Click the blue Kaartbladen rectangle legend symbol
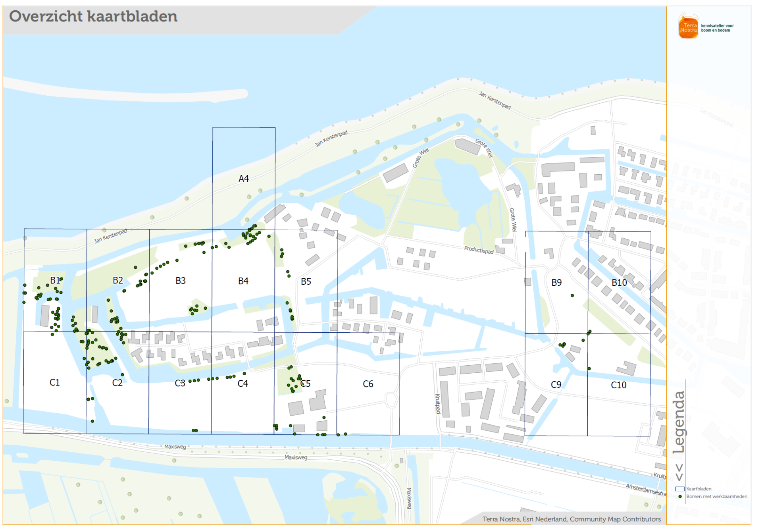The height and width of the screenshot is (532, 762). [680, 489]
